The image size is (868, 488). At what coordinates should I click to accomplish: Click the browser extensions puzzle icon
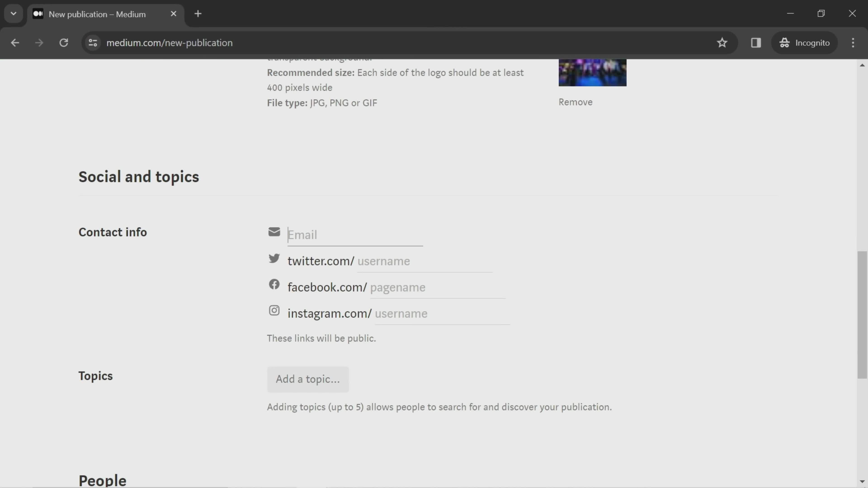(756, 42)
